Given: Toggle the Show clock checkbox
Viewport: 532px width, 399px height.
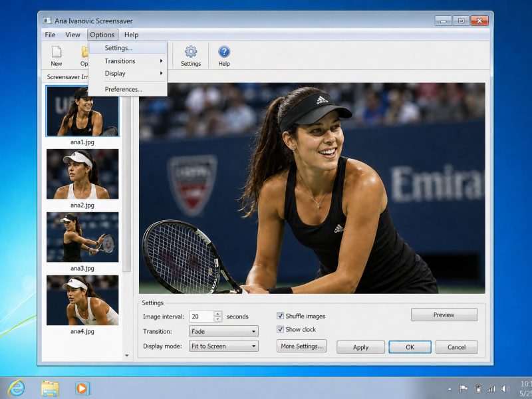Looking at the screenshot, I should 280,329.
